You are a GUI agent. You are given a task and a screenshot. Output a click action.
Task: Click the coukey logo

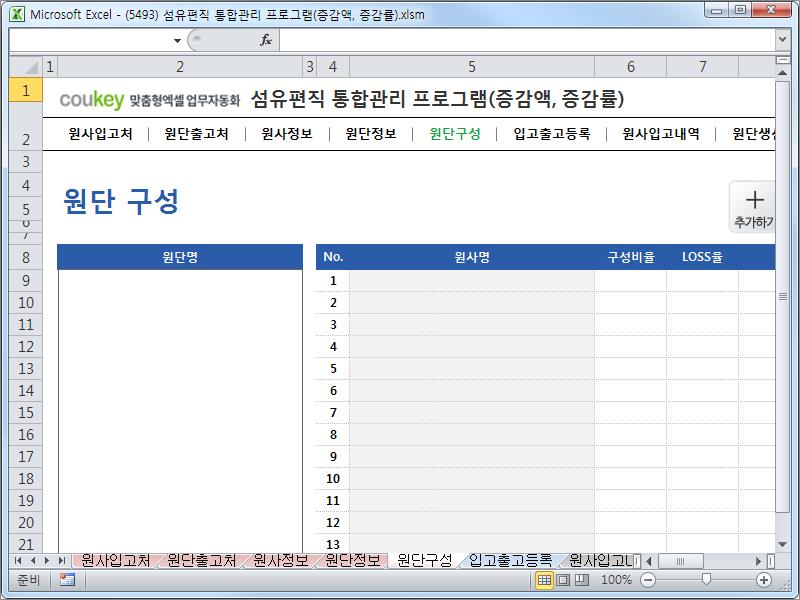point(92,99)
